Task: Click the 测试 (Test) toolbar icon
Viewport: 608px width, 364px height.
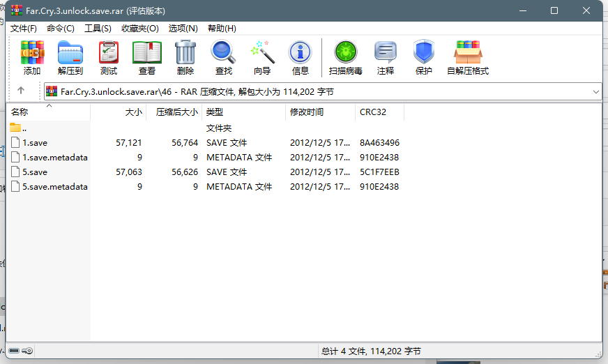Action: [x=109, y=52]
